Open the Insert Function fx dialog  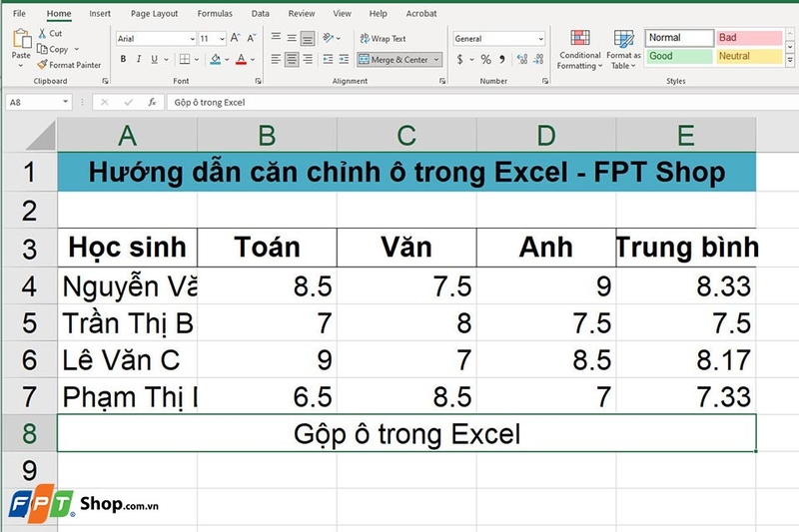point(152,103)
